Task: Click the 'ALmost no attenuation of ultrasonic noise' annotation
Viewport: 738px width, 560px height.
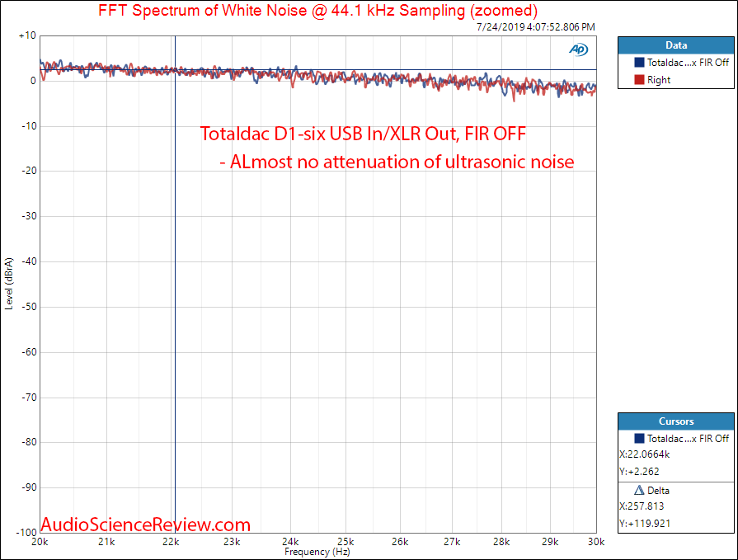Action: 402,162
